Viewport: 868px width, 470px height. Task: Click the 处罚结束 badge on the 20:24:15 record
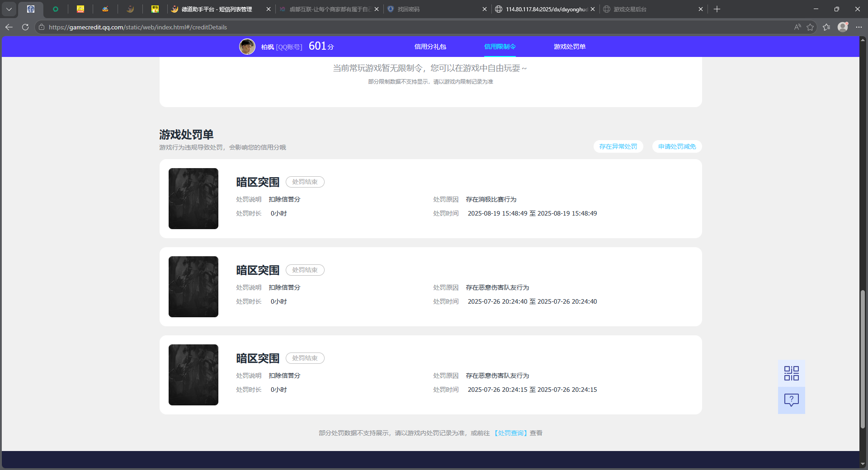point(305,358)
